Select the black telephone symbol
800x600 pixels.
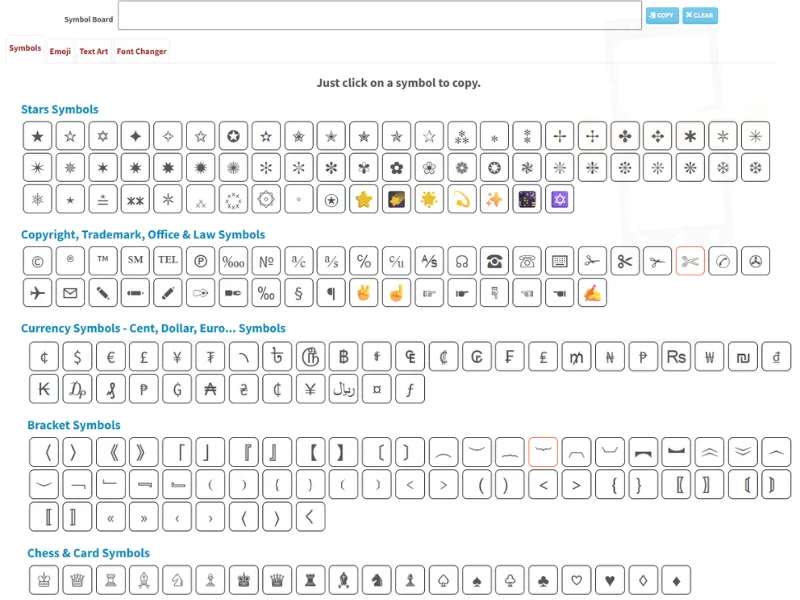click(494, 261)
